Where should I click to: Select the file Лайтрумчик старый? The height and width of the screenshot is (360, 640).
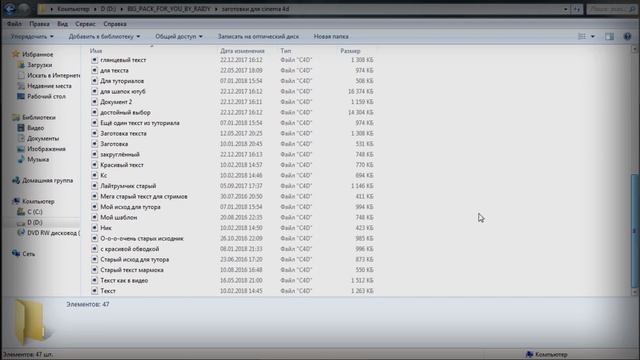point(128,186)
